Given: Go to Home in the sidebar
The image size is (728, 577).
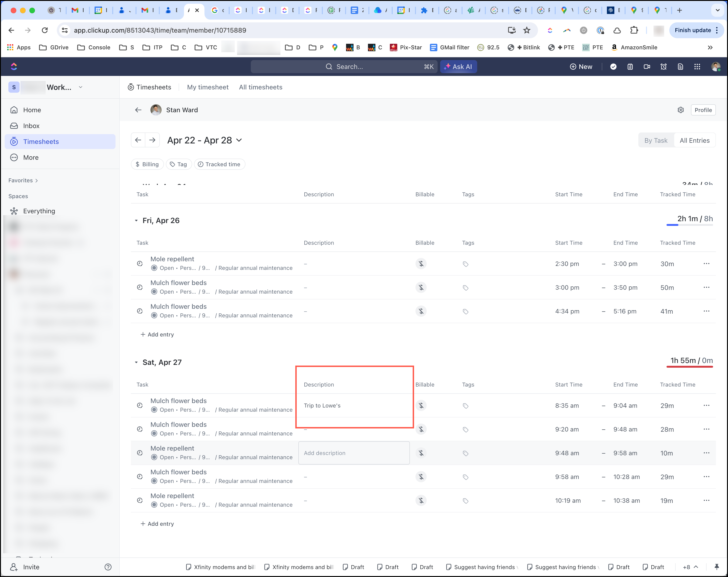Looking at the screenshot, I should click(x=60, y=110).
